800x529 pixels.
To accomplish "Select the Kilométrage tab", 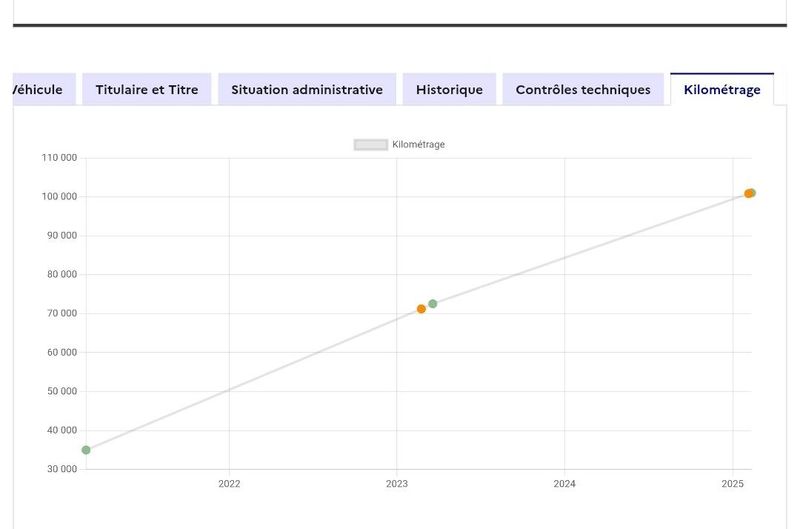I will pyautogui.click(x=722, y=89).
